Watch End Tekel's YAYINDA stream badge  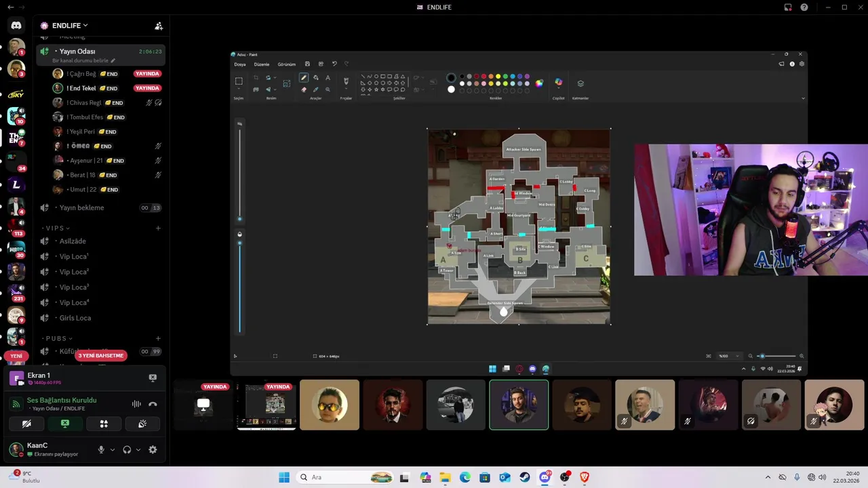(x=147, y=88)
